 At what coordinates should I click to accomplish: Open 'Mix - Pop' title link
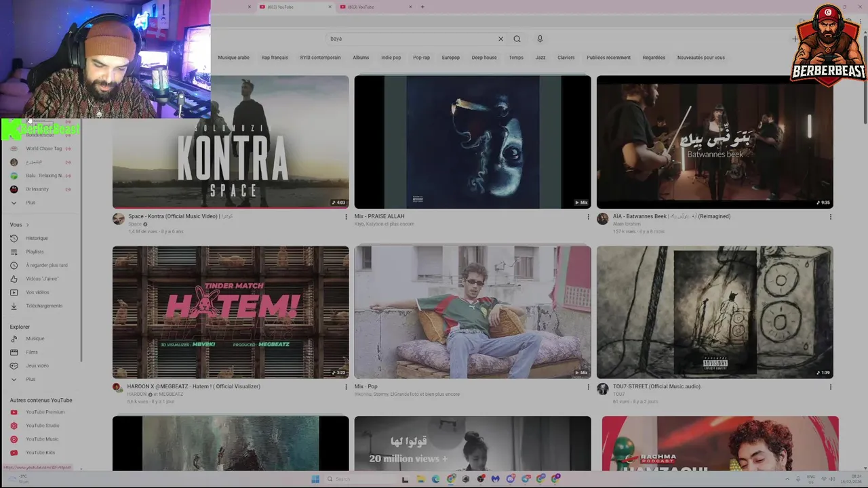point(366,386)
